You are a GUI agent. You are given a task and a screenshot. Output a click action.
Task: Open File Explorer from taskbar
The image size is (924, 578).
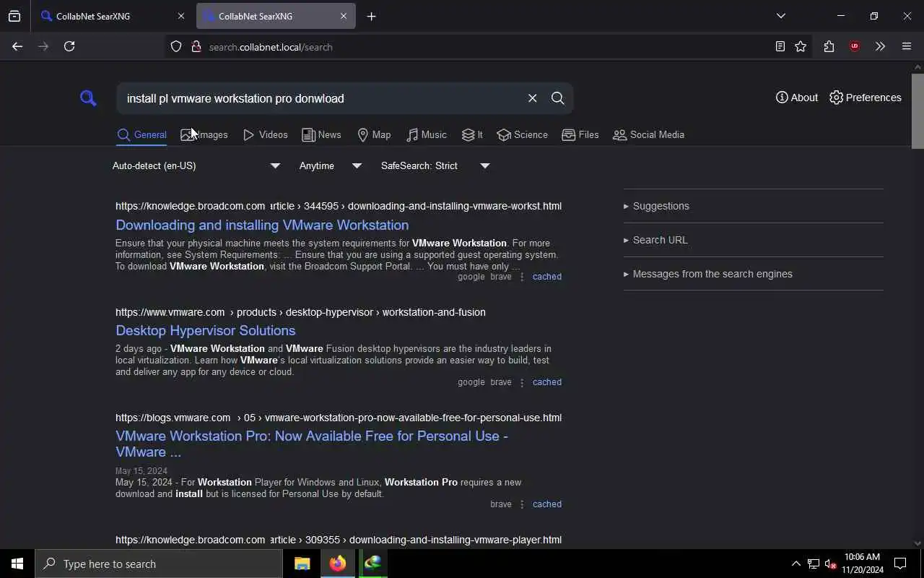click(302, 564)
